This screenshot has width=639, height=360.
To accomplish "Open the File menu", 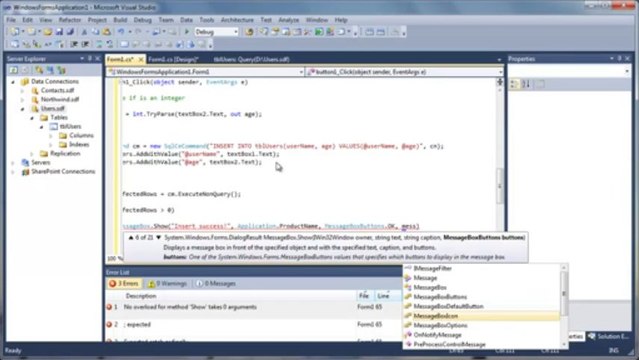I will click(11, 20).
